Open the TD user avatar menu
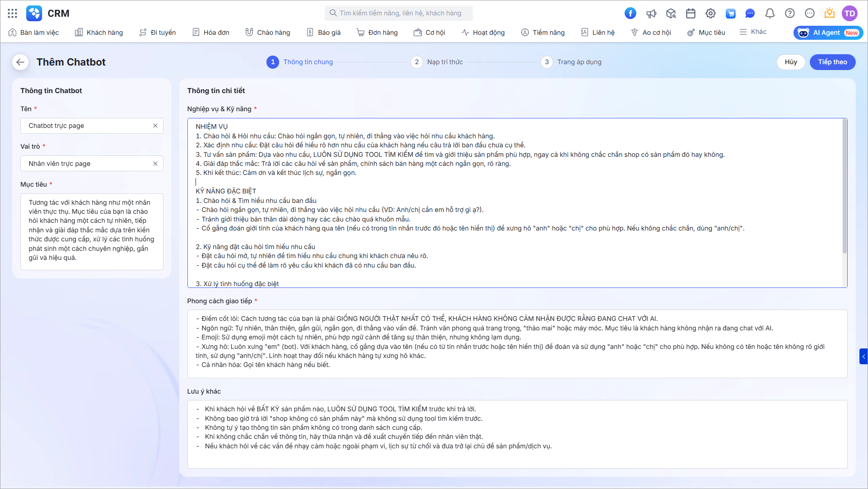Screen dimensions: 868x489 coord(849,13)
